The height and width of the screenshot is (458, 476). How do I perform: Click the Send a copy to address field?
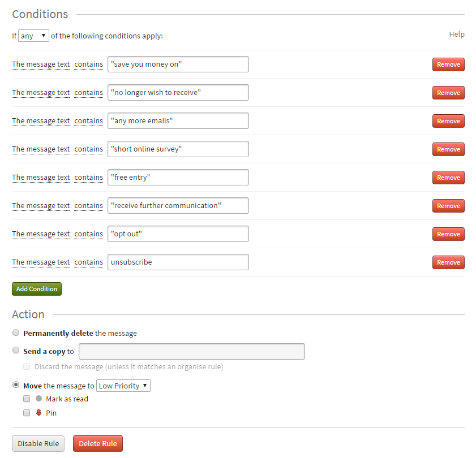[192, 351]
